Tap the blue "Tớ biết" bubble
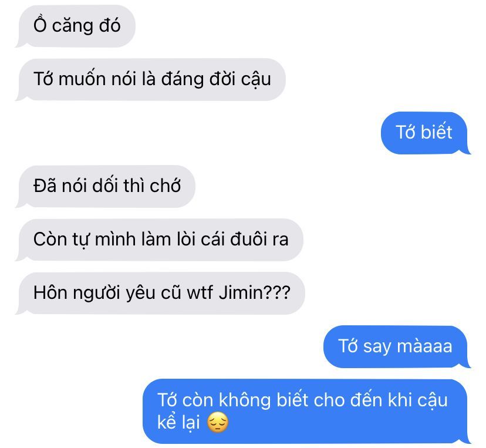Screen dimensions: 486x448 click(425, 133)
